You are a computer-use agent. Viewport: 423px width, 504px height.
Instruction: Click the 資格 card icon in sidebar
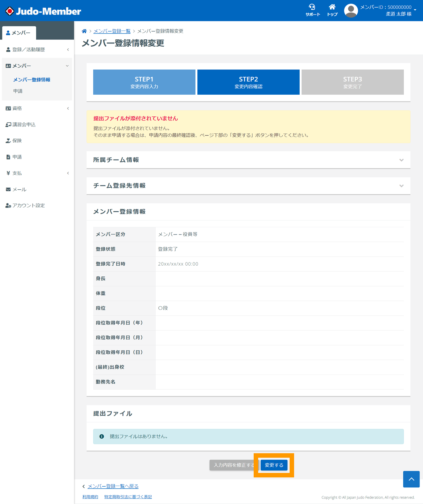[x=8, y=108]
